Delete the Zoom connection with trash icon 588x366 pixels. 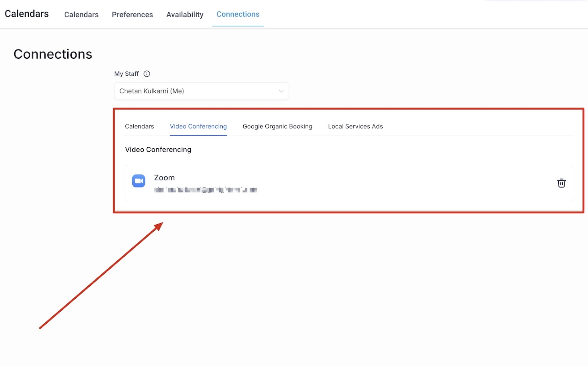(561, 183)
